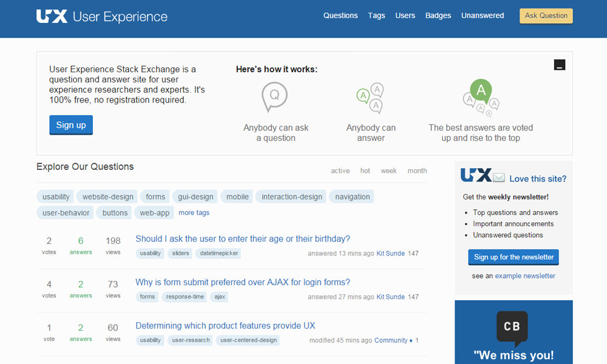Select the gui-design tag
This screenshot has height=364, width=607.
pos(195,197)
